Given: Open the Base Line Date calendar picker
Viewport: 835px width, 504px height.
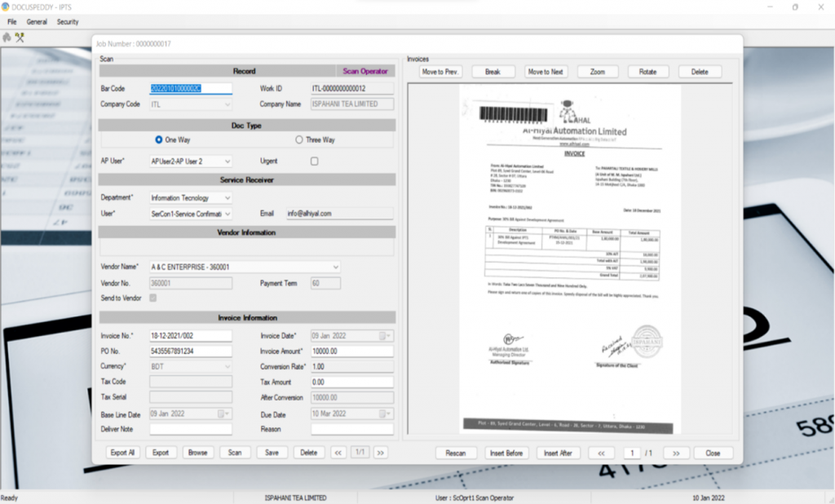Looking at the screenshot, I should tap(222, 413).
